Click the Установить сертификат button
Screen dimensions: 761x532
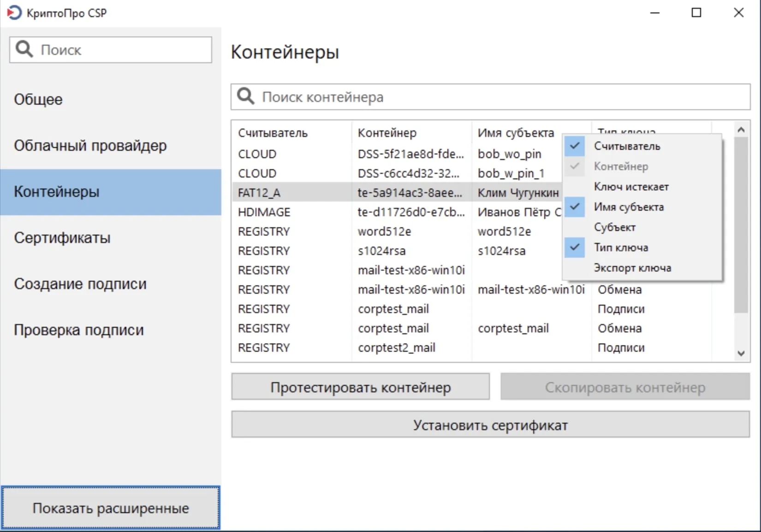490,425
